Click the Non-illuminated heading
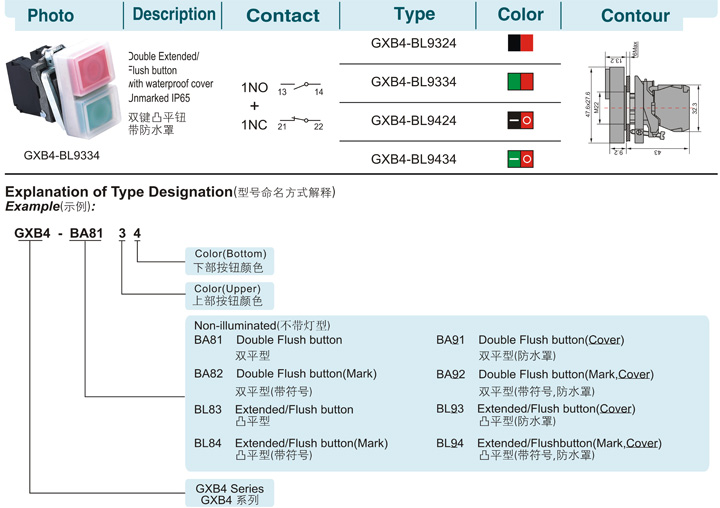This screenshot has width=720, height=508. 262,326
